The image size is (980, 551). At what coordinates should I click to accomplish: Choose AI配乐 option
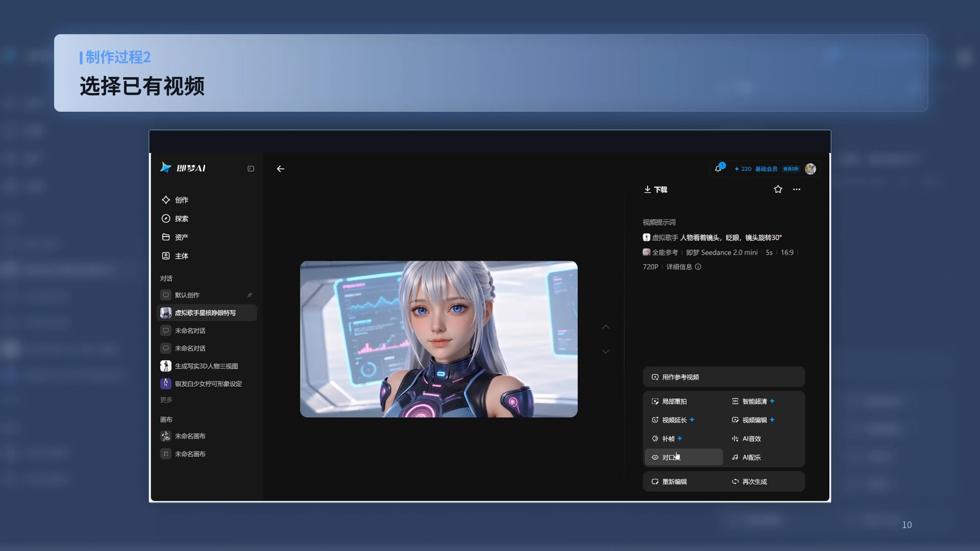764,457
